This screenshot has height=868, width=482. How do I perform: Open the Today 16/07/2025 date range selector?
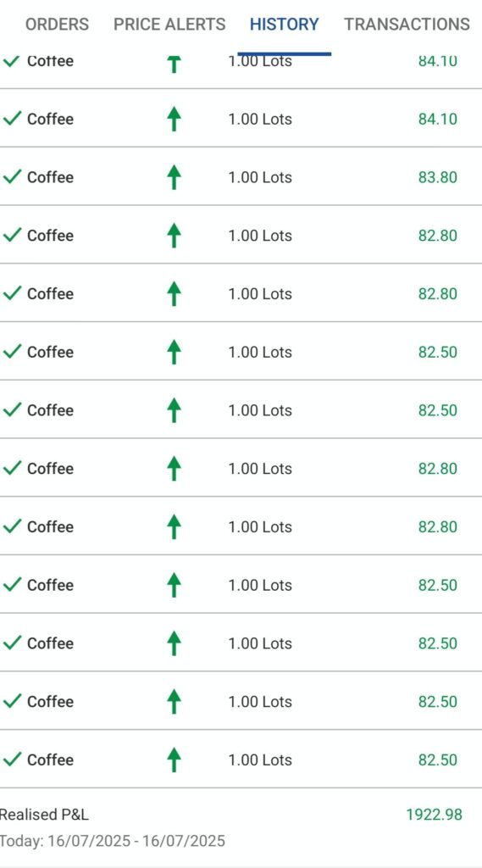tap(113, 841)
